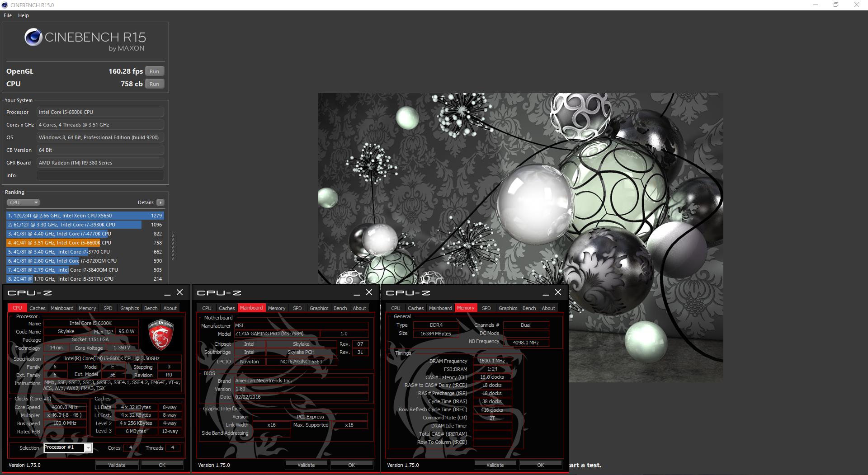This screenshot has height=475, width=868.
Task: Minimize the Cinebench main window
Action: click(816, 5)
